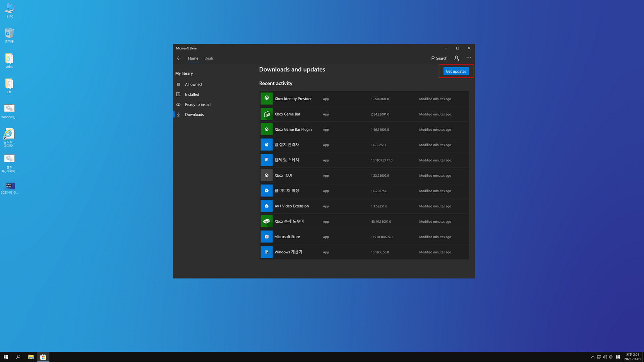Click version 11910.1002.5.0 text
The height and width of the screenshot is (362, 644).
382,237
